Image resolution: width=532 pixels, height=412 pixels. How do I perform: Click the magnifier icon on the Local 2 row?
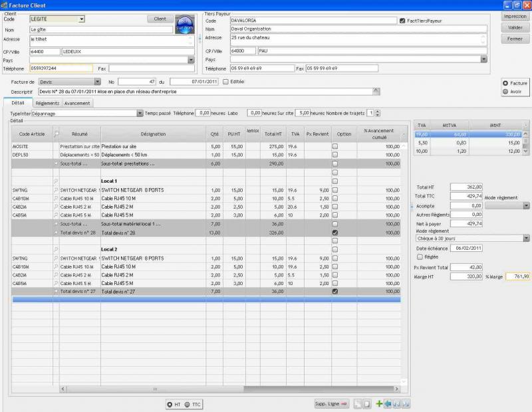click(56, 250)
